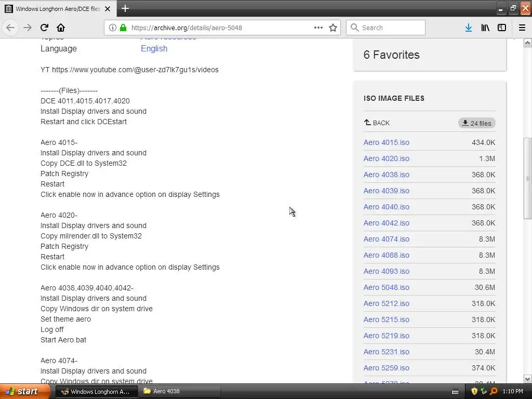The width and height of the screenshot is (532, 399).
Task: Switch to Windows Longhorn A... taskbar button
Action: [x=96, y=392]
